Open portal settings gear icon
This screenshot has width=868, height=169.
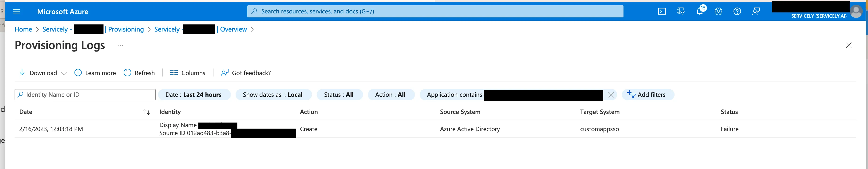718,12
